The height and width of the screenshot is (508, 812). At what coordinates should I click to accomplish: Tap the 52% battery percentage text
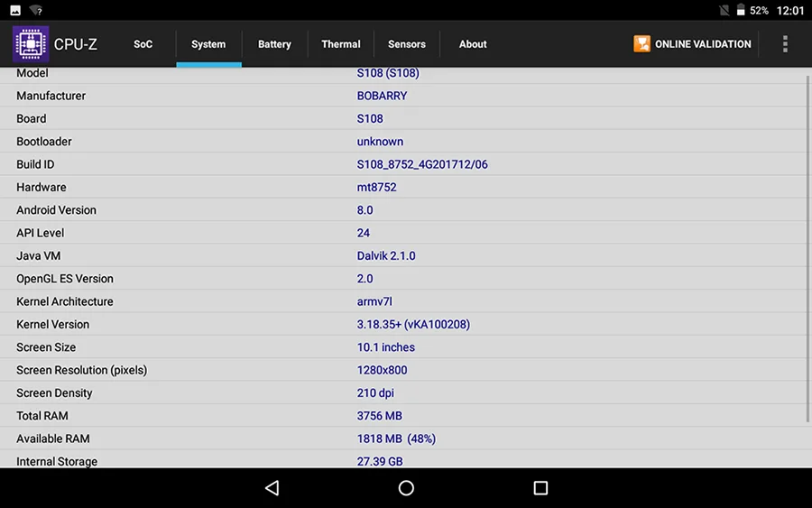[x=759, y=10]
